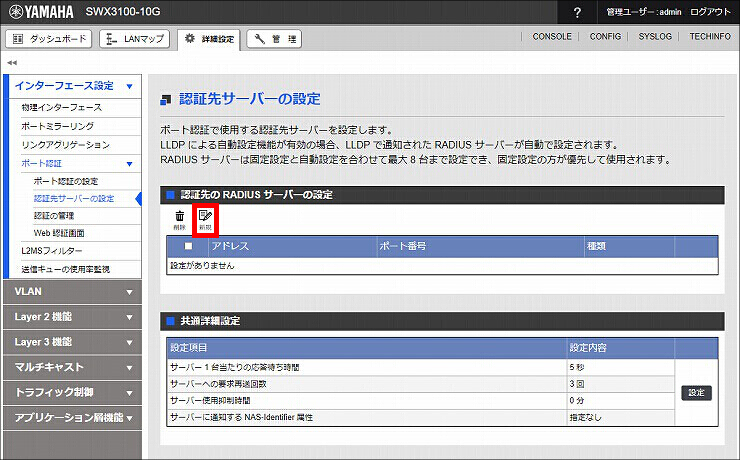740x460 pixels.
Task: Click the new (新規) entry icon
Action: coord(205,220)
